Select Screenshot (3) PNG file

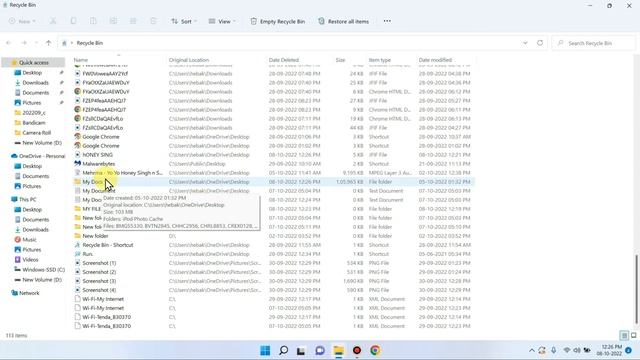[99, 281]
